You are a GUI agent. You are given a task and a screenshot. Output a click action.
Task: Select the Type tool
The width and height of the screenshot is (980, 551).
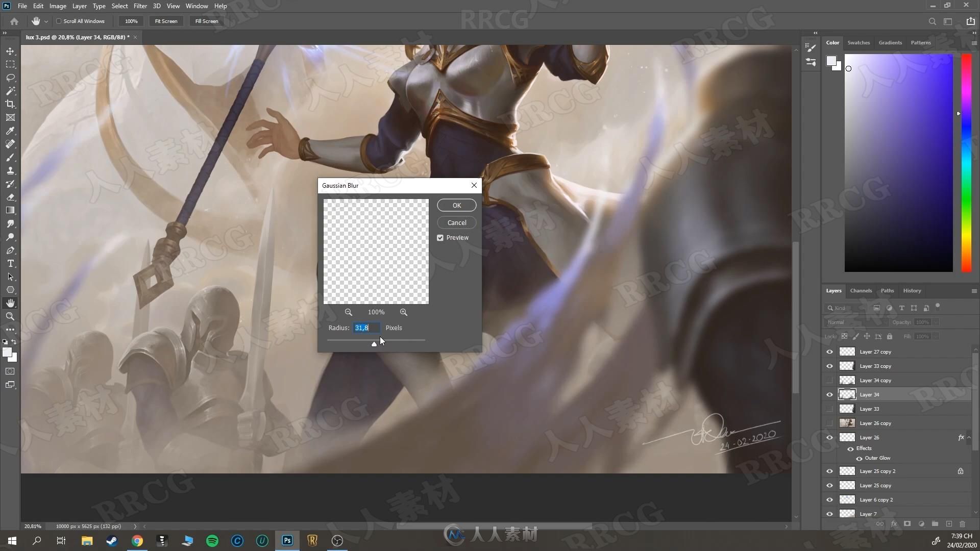click(10, 263)
